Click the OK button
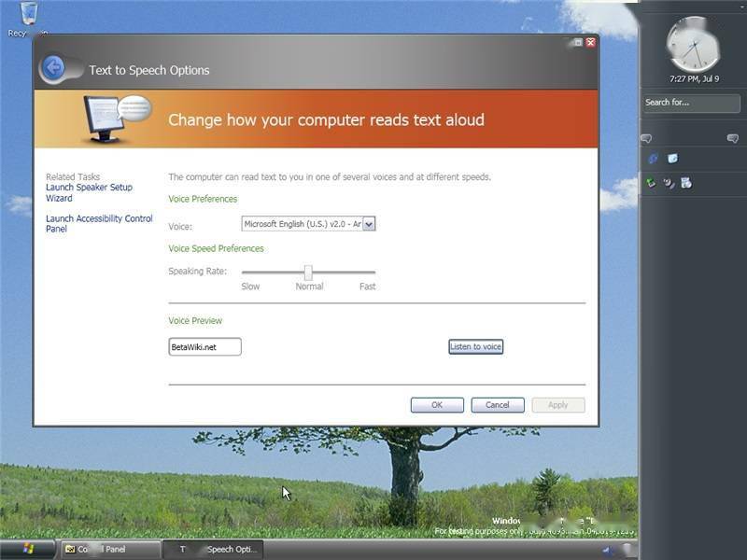Screen dimensions: 747x560 click(436, 404)
